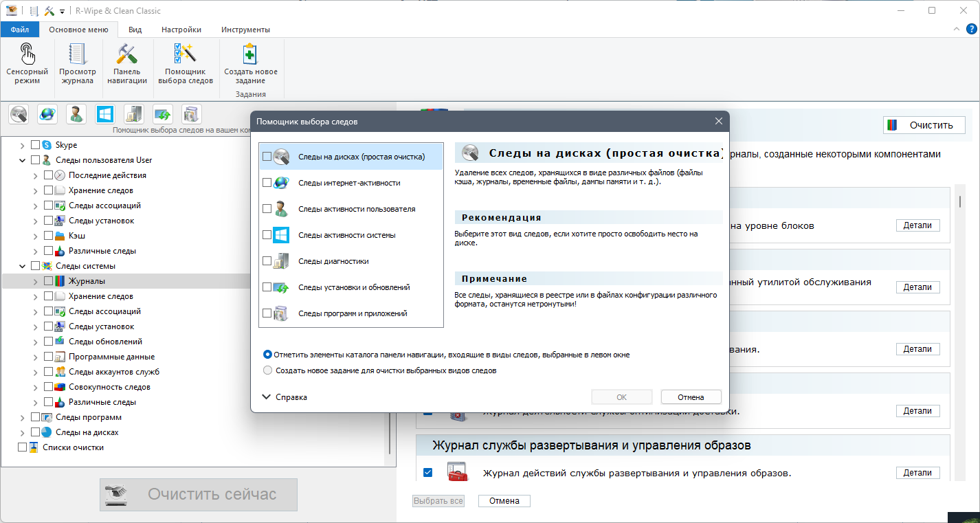Select Создать новое задание radio option

tap(268, 370)
